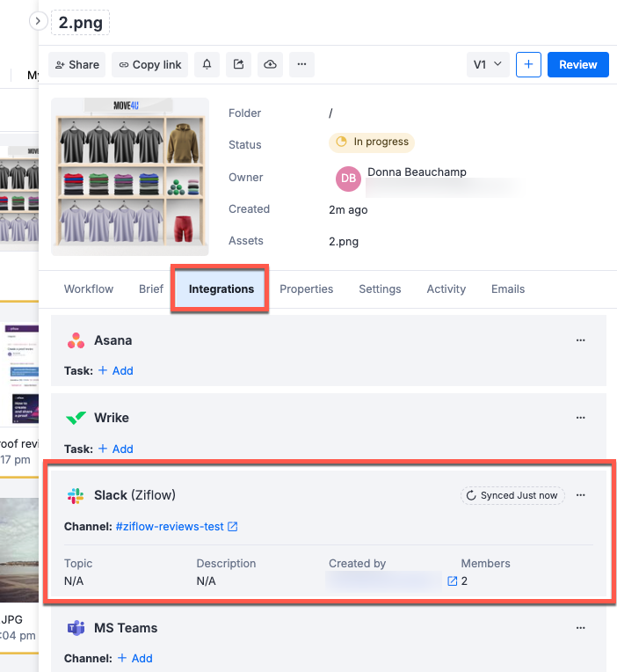Open the toolbar more options ellipsis

coord(301,64)
